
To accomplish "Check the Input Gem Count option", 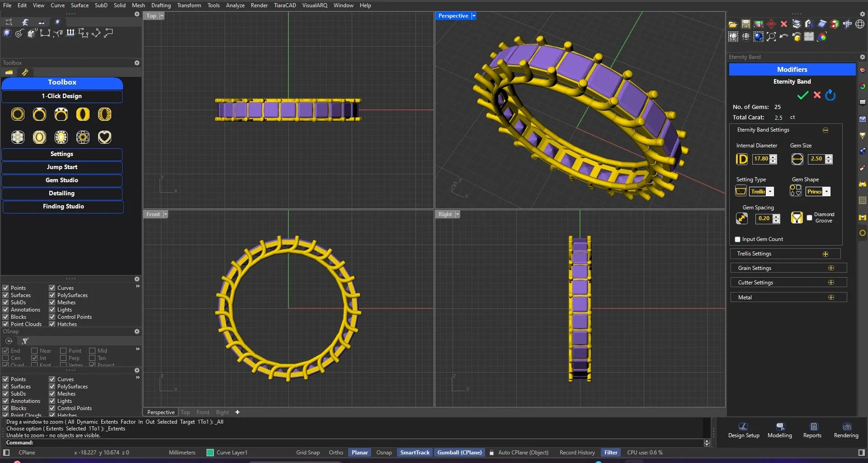I will pyautogui.click(x=738, y=239).
